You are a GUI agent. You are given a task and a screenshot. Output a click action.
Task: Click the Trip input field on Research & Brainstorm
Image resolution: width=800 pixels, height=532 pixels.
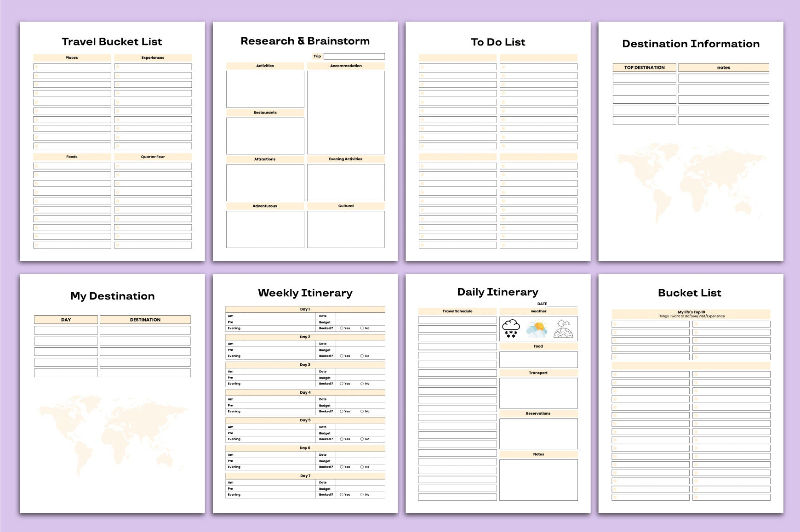click(354, 57)
